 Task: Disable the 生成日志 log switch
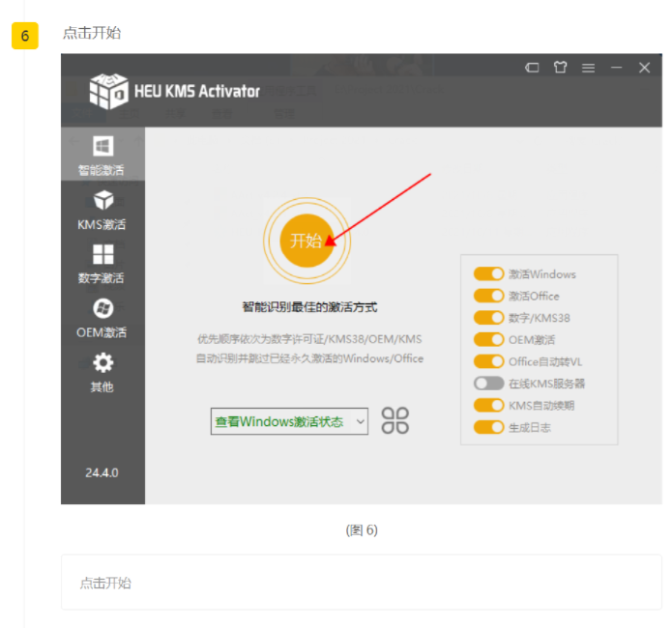pyautogui.click(x=488, y=427)
